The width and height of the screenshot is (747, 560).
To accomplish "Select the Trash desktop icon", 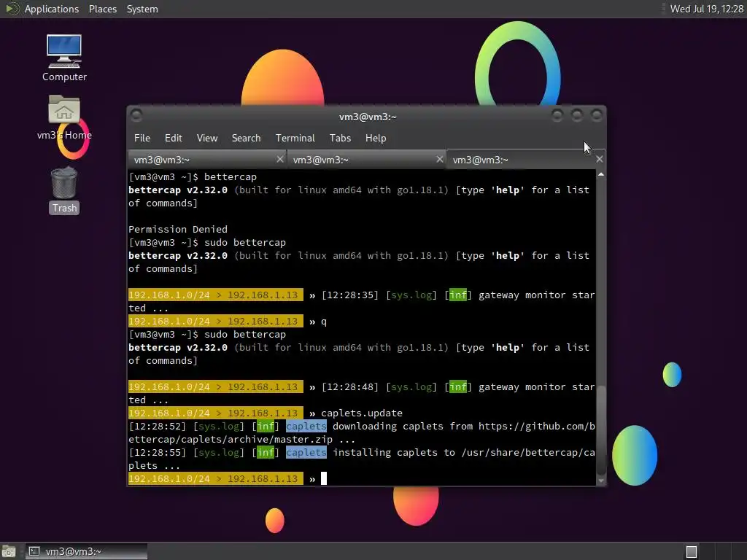I will point(64,190).
